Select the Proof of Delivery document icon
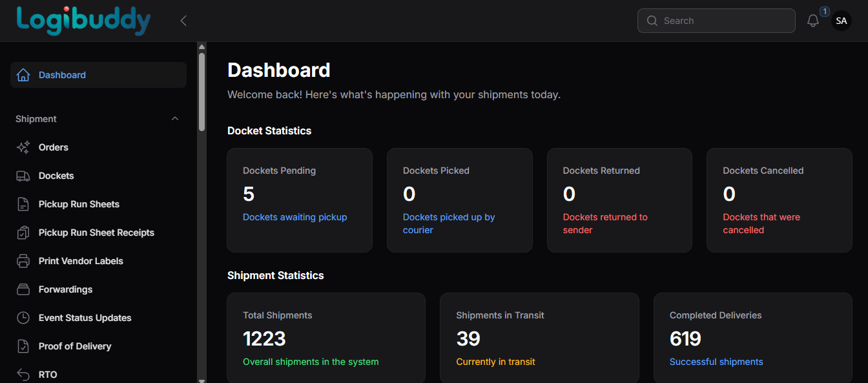 (x=23, y=346)
